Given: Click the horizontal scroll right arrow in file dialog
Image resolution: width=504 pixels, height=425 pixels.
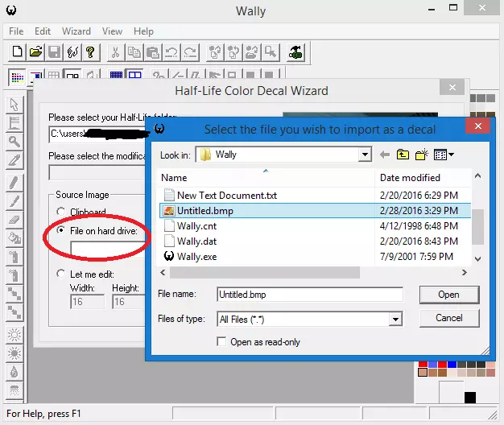Looking at the screenshot, I should [464, 273].
